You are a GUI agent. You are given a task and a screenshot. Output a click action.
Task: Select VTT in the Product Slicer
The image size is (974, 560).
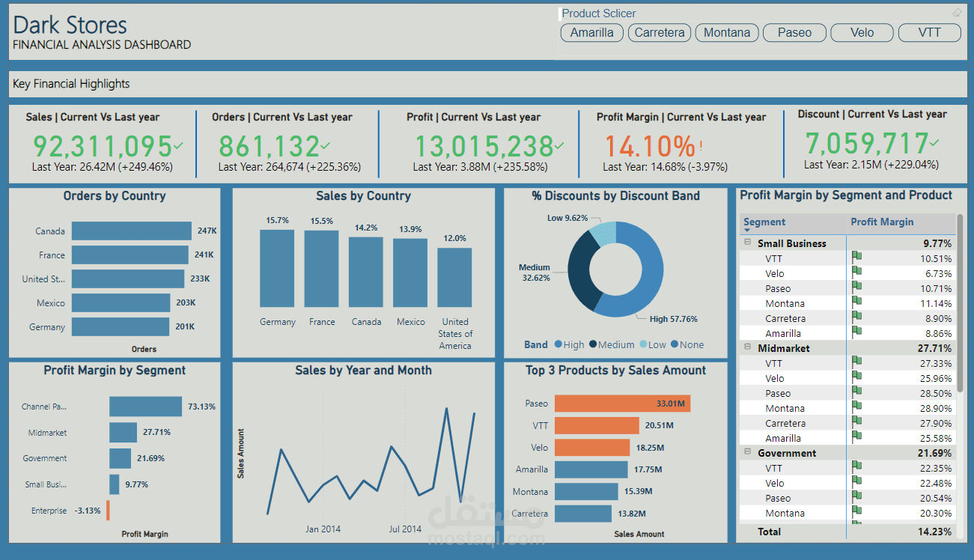tap(929, 32)
